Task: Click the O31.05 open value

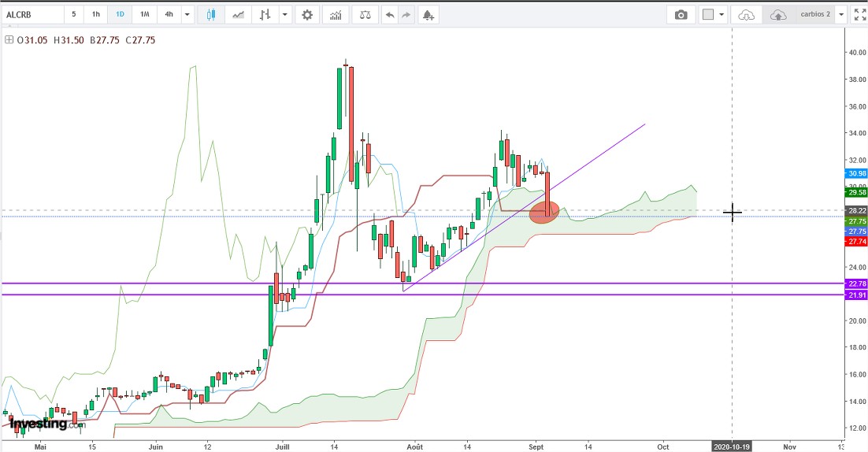Action: click(32, 40)
